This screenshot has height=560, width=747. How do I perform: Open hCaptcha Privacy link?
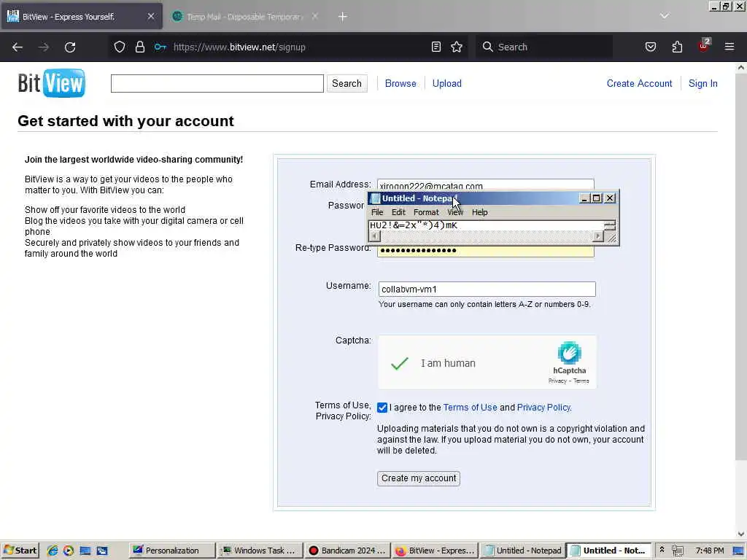(557, 381)
